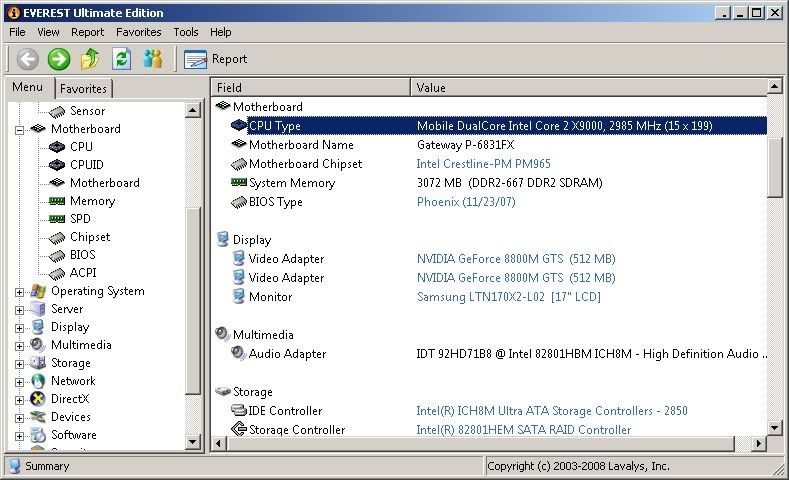Open the Favorites menu in menu bar
Image resolution: width=789 pixels, height=480 pixels.
point(139,32)
